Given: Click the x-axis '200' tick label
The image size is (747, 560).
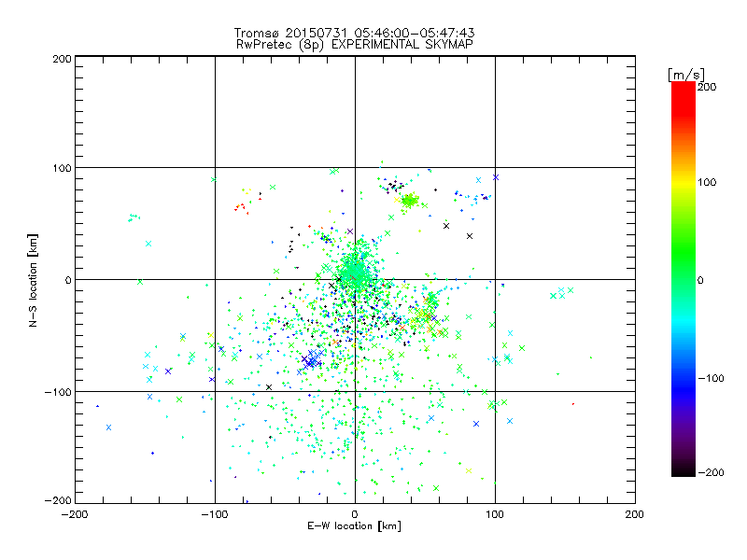Looking at the screenshot, I should pyautogui.click(x=635, y=514).
